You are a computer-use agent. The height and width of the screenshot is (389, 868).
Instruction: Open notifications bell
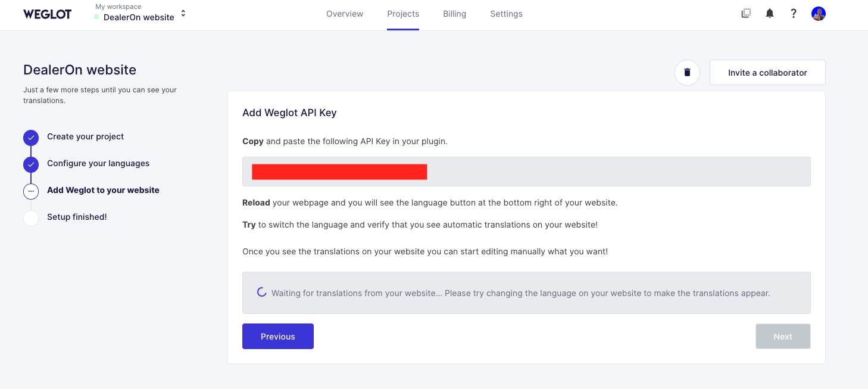click(770, 13)
